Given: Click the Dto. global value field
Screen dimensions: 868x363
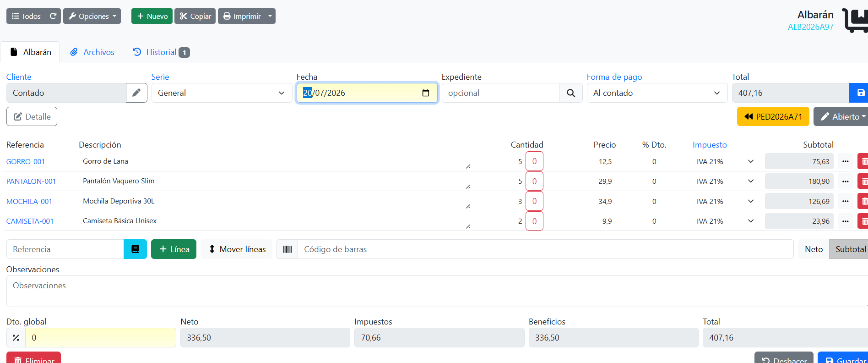Looking at the screenshot, I should (101, 337).
